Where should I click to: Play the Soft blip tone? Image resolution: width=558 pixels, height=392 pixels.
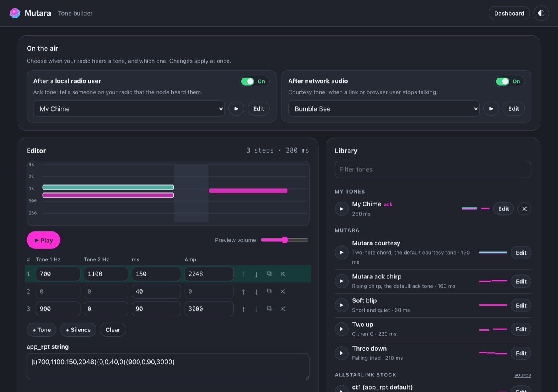[342, 305]
